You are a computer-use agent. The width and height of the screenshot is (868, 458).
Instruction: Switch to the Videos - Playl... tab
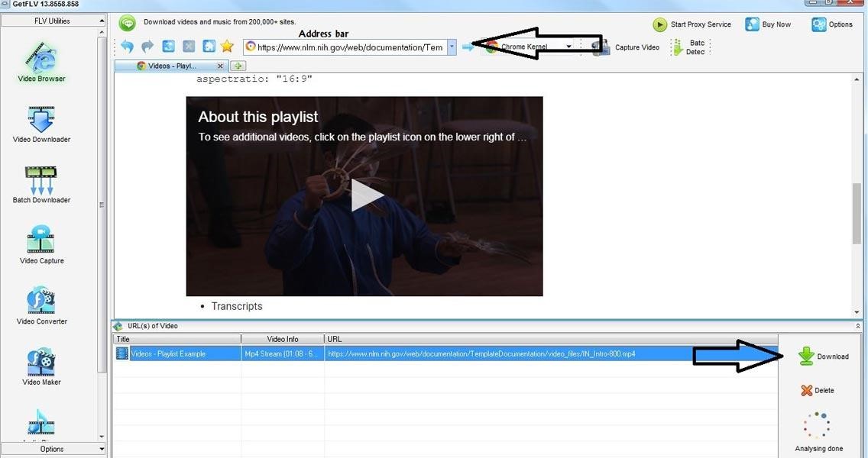tap(172, 66)
